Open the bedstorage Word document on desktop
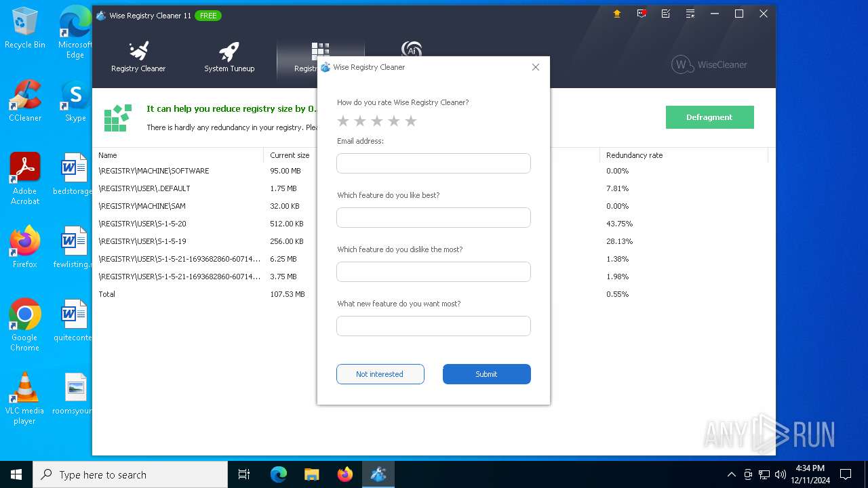This screenshot has height=488, width=868. (x=73, y=174)
